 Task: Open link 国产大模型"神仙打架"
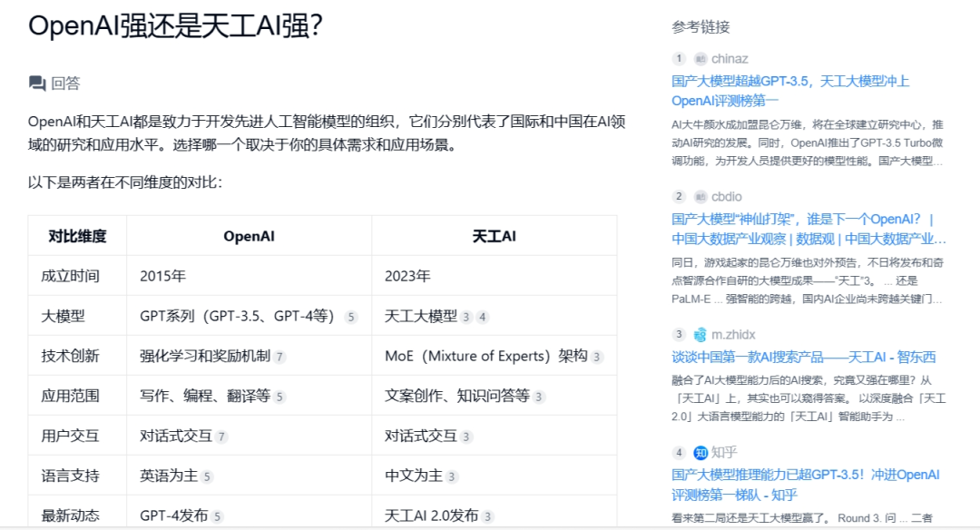click(808, 229)
